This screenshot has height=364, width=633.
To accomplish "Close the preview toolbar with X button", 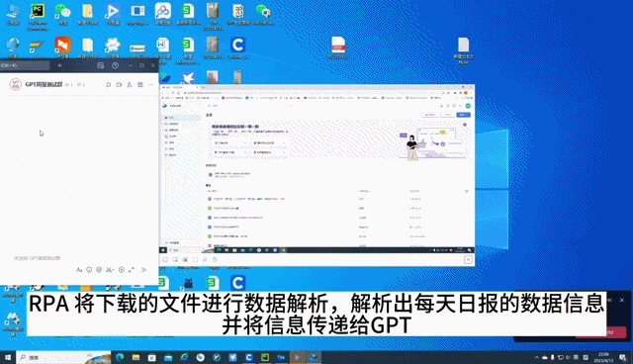I will coord(468,259).
